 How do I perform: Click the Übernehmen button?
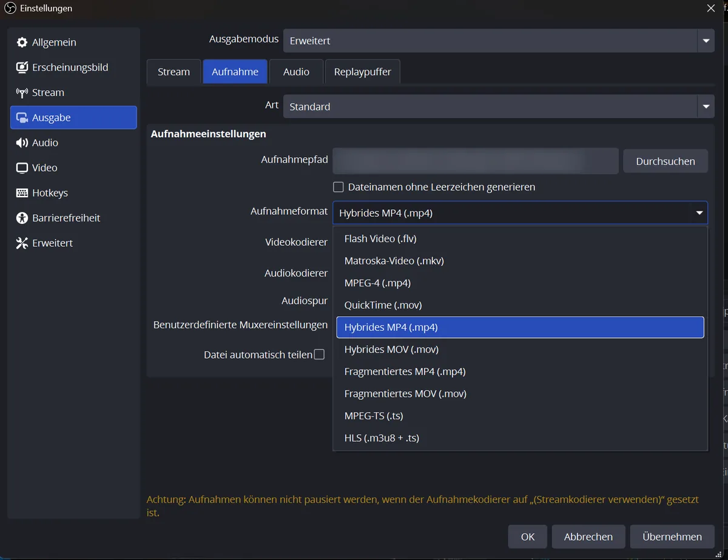(672, 536)
